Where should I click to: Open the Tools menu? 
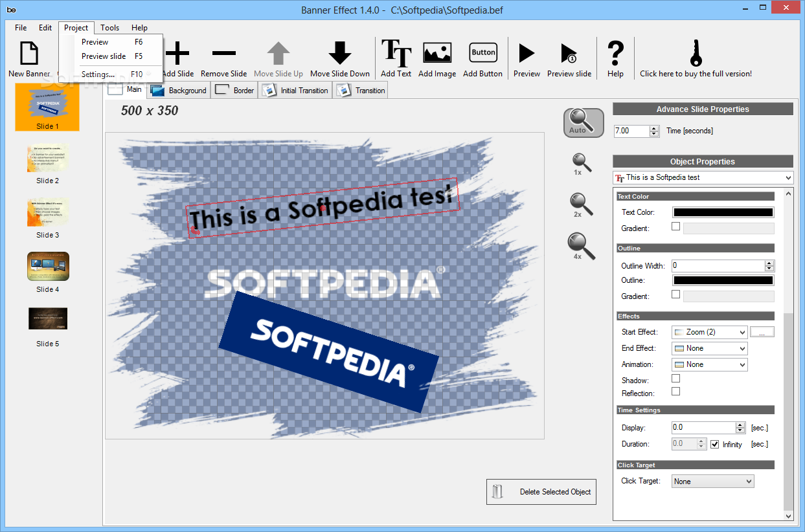110,28
